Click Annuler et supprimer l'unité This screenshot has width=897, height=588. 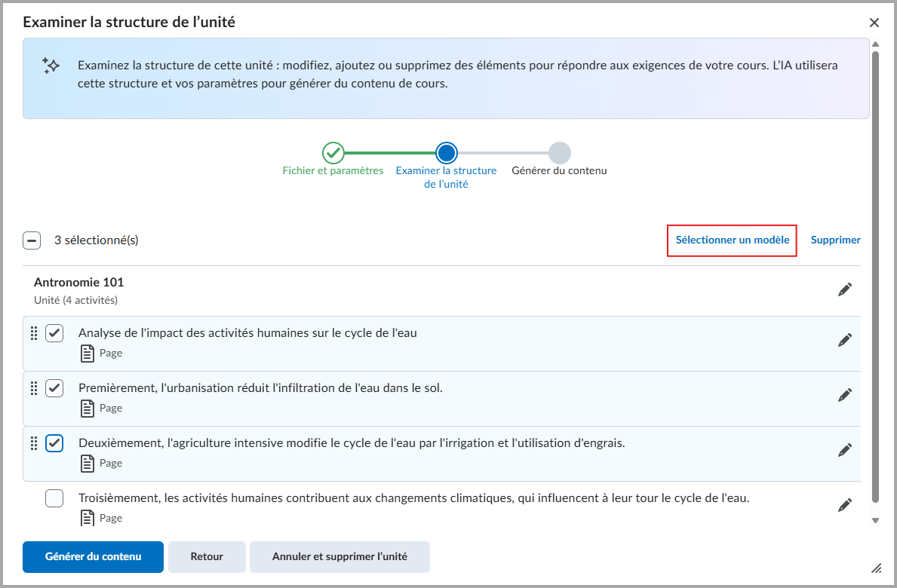point(339,556)
